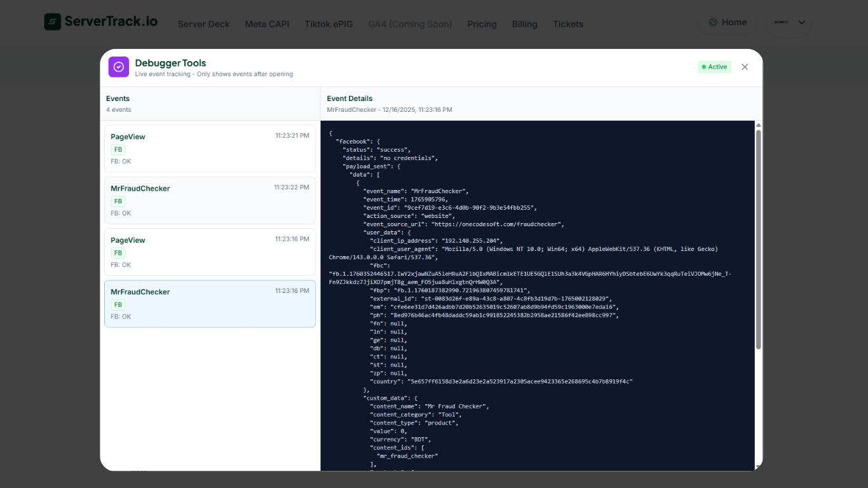Toggle the Active status badge
The height and width of the screenshot is (488, 868).
(714, 66)
